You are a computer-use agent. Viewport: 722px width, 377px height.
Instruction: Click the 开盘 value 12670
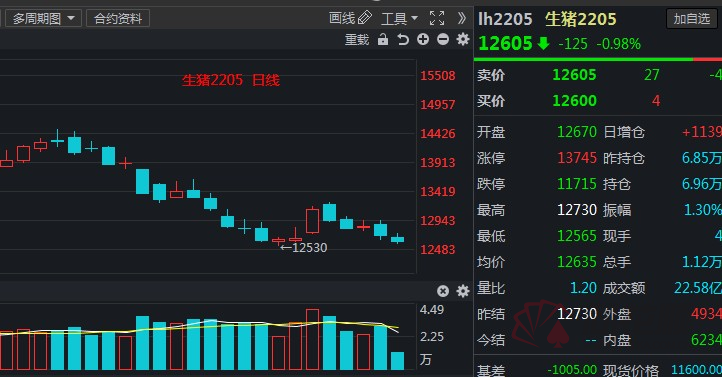click(577, 132)
